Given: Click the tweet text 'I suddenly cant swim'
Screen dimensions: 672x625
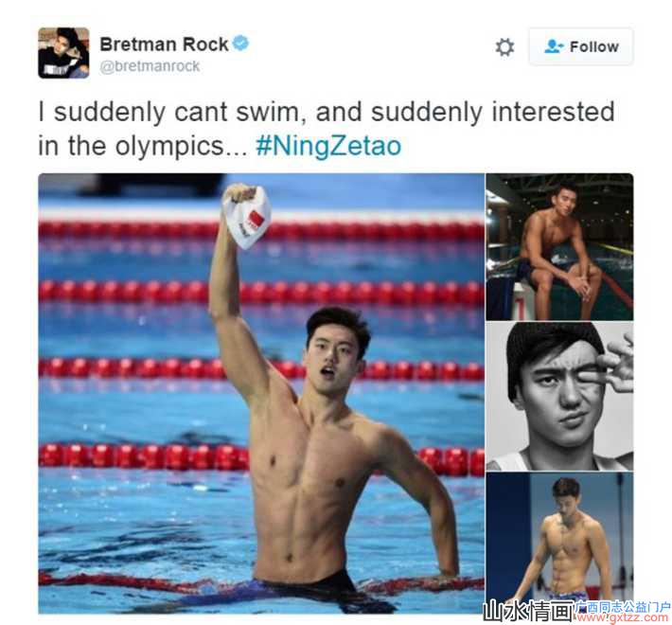Looking at the screenshot, I should [x=168, y=113].
